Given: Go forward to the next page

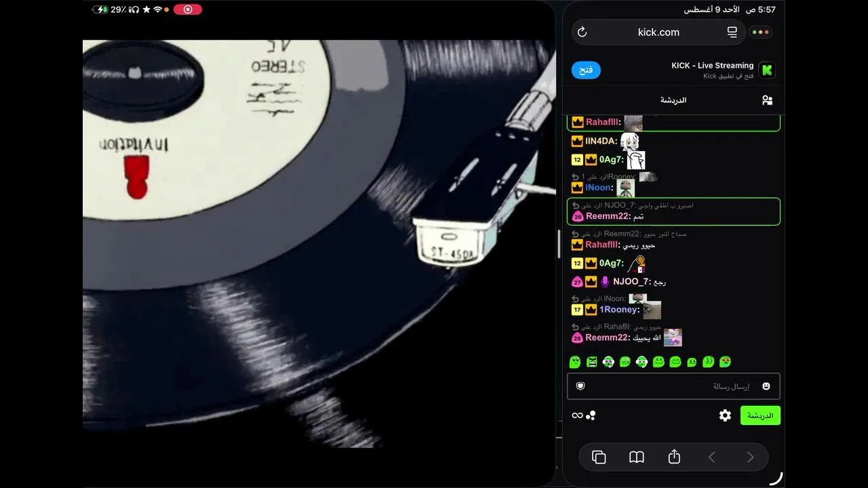Looking at the screenshot, I should click(750, 457).
